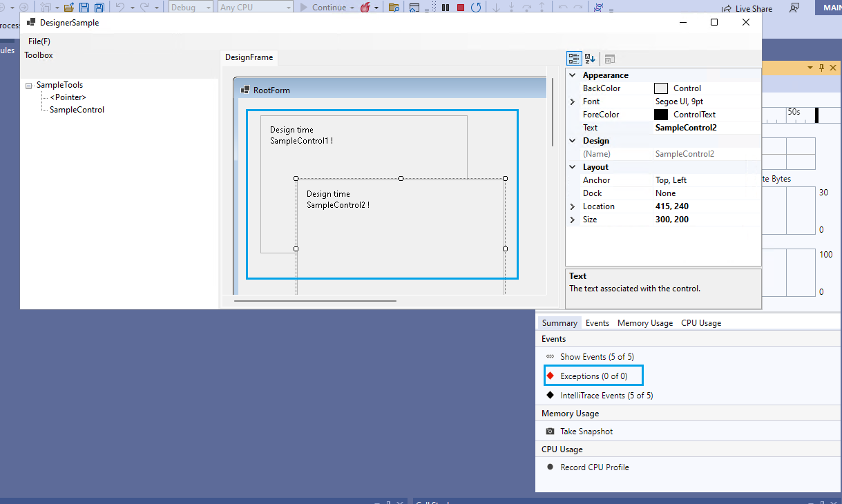Trigger Hot Reload with the flame icon
842x504 pixels.
click(x=364, y=7)
